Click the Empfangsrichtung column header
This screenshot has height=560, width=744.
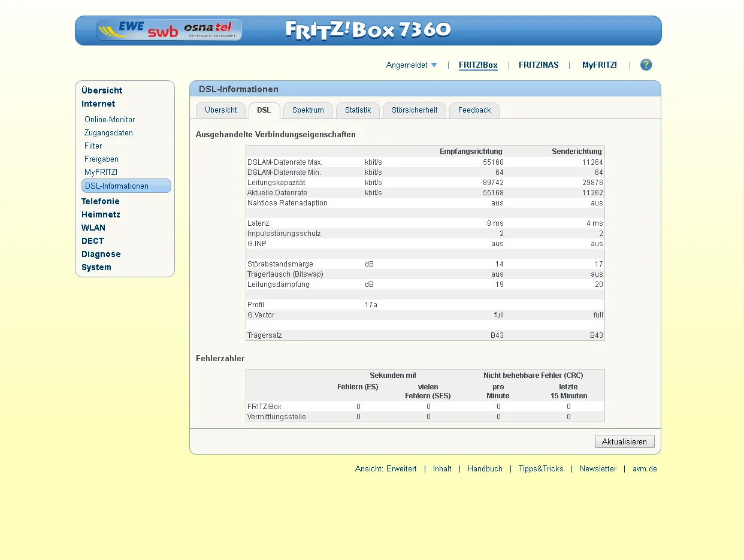471,152
